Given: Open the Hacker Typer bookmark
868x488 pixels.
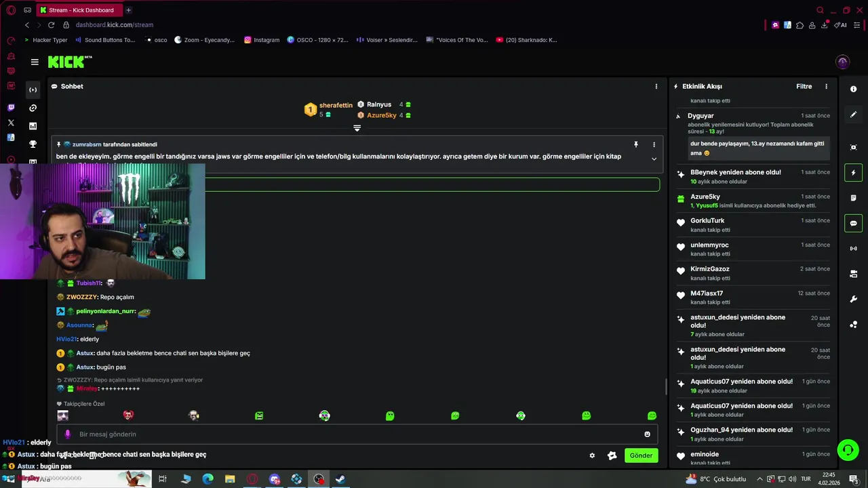Looking at the screenshot, I should 45,40.
